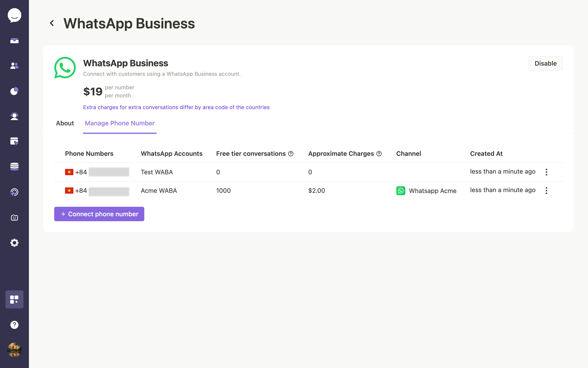Disable WhatsApp Business integration
Viewport: 588px width, 368px height.
545,63
